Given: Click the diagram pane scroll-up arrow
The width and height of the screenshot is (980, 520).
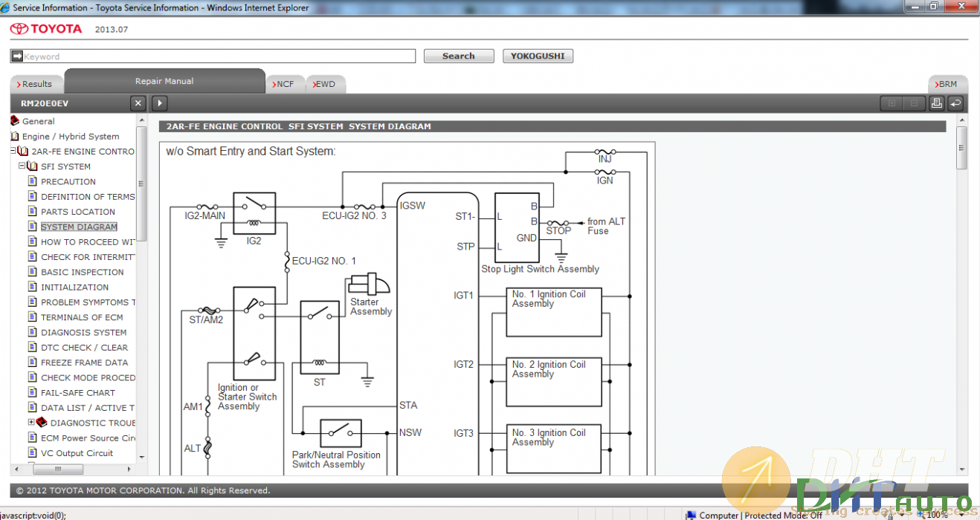Looking at the screenshot, I should click(x=962, y=120).
